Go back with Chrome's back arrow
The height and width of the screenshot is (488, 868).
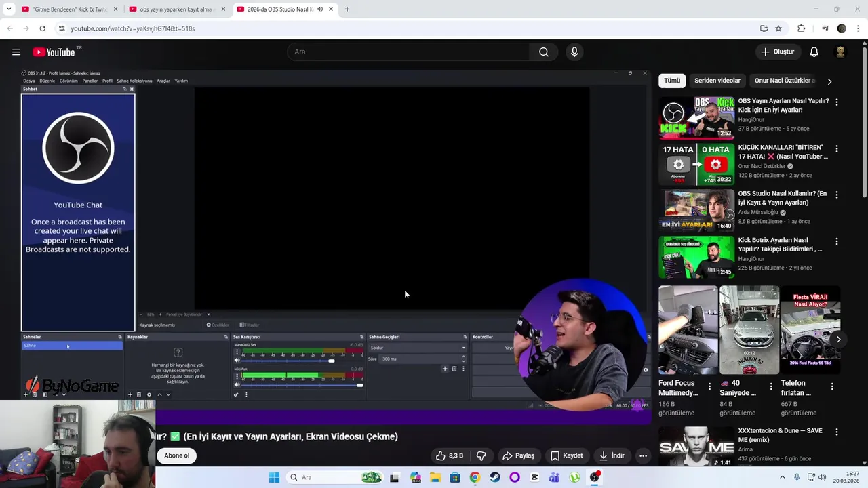pos(9,28)
